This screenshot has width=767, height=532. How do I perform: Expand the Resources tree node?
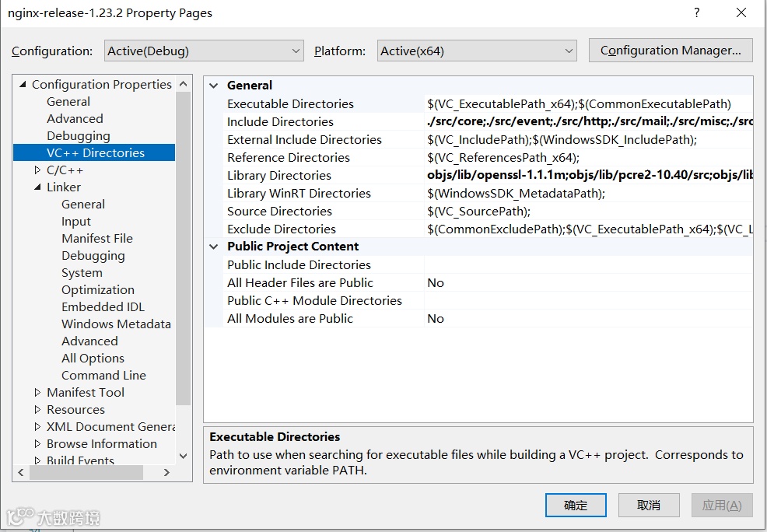pyautogui.click(x=37, y=409)
